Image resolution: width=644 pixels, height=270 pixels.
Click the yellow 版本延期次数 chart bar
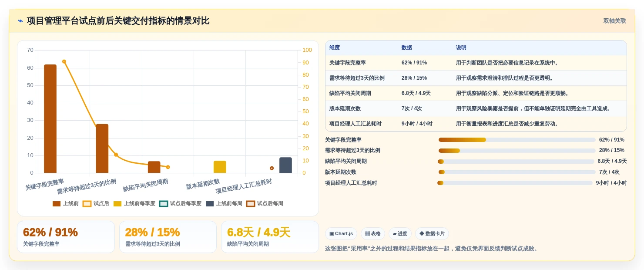[220, 167]
